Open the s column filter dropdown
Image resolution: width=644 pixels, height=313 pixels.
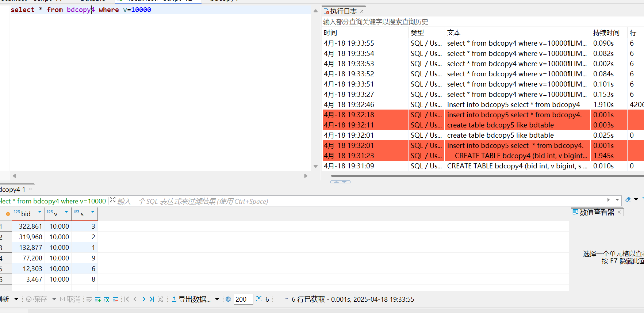(92, 212)
